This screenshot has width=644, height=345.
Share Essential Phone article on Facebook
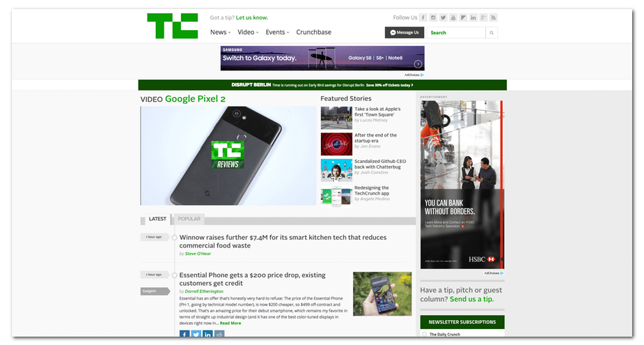pos(184,334)
